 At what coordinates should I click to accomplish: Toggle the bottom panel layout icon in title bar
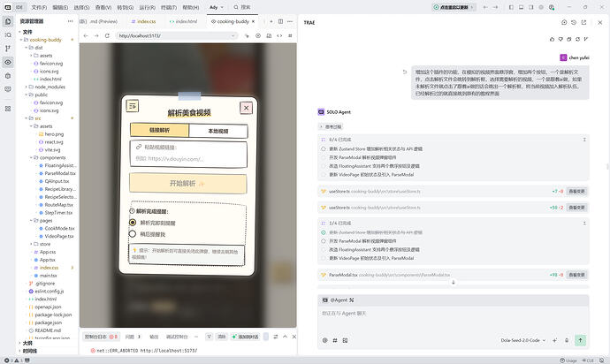522,7
